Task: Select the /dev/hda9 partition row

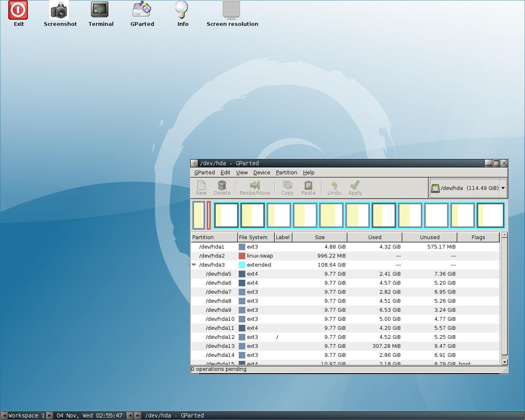Action: click(345, 310)
